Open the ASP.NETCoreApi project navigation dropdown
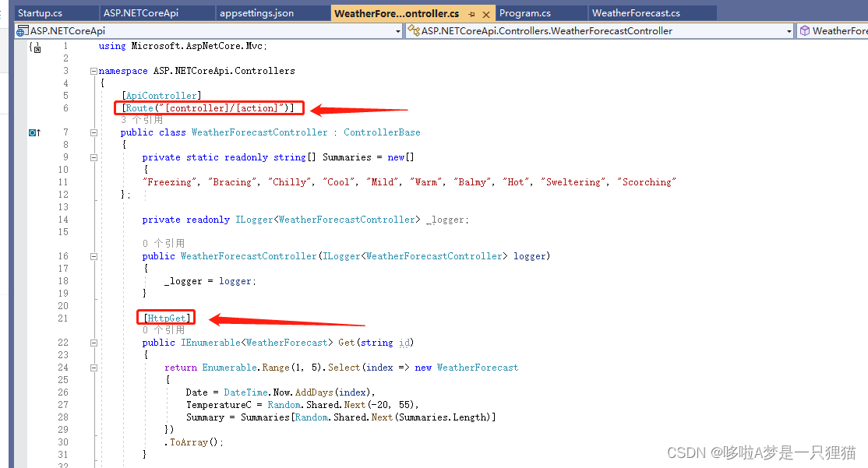868x468 pixels. click(397, 31)
